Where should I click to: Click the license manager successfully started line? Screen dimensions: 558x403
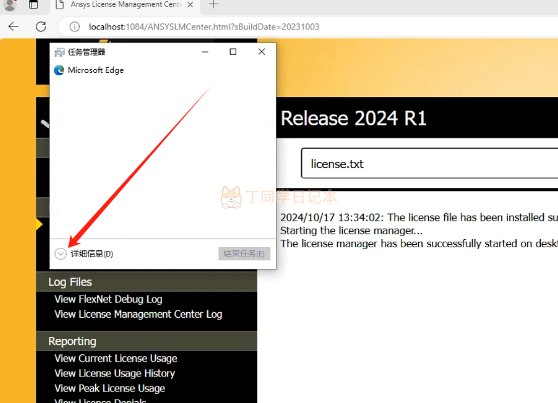pyautogui.click(x=419, y=244)
